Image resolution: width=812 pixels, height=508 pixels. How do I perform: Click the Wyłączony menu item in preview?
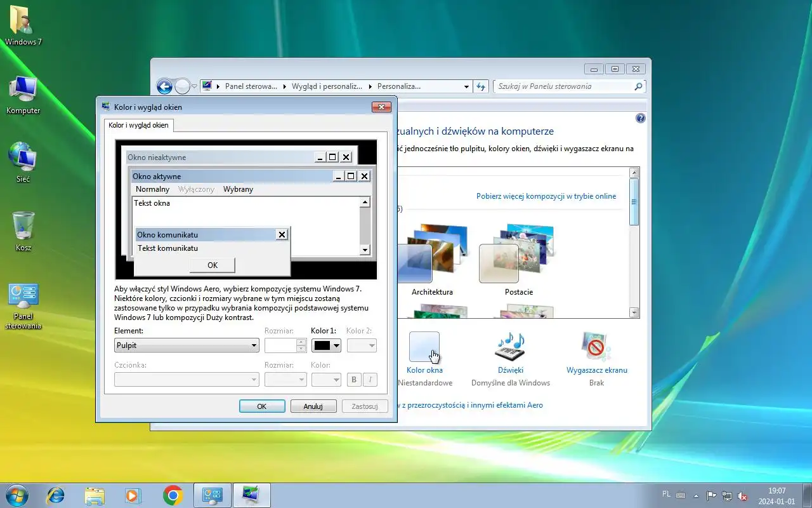[196, 189]
